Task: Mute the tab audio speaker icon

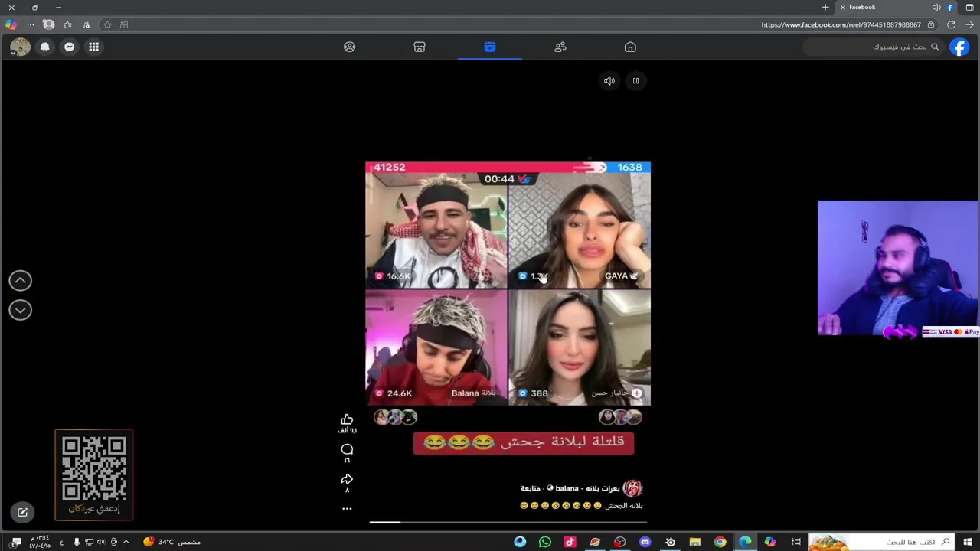Action: 936,7
